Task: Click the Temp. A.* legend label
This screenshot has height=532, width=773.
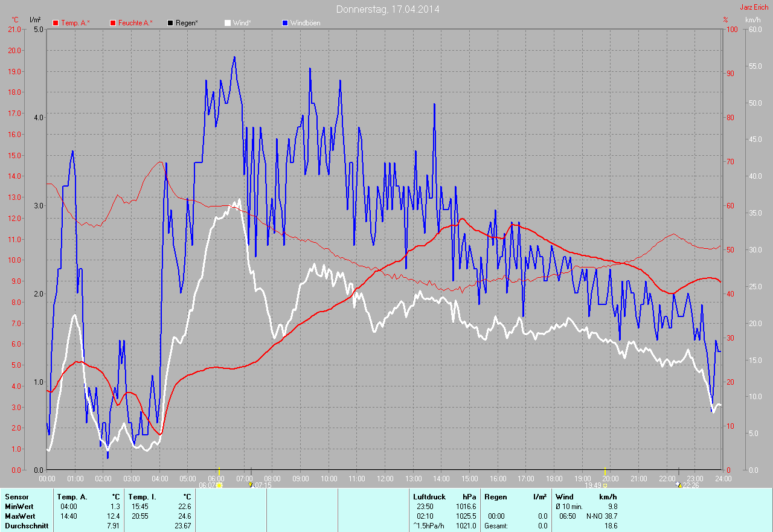Action: click(x=75, y=23)
